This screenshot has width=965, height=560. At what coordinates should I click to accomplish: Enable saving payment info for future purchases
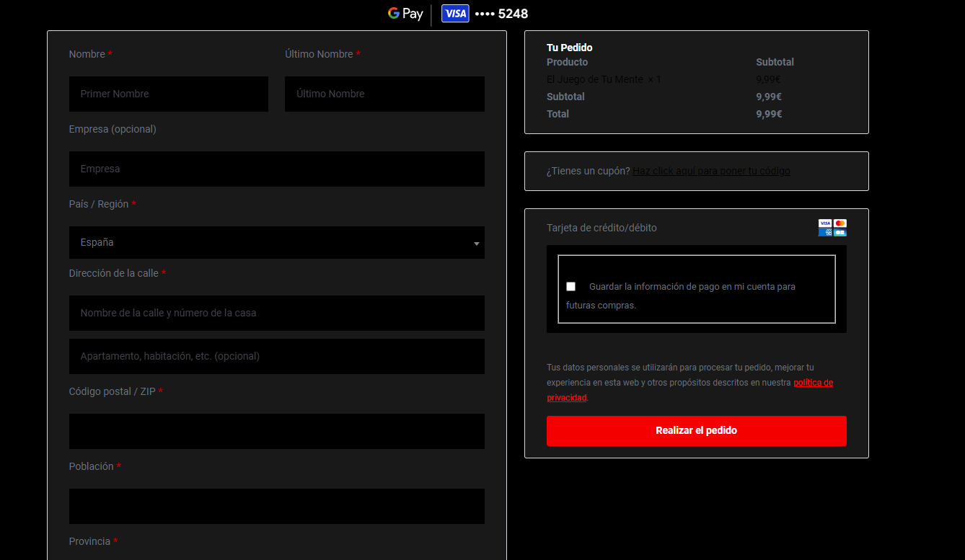click(x=571, y=287)
